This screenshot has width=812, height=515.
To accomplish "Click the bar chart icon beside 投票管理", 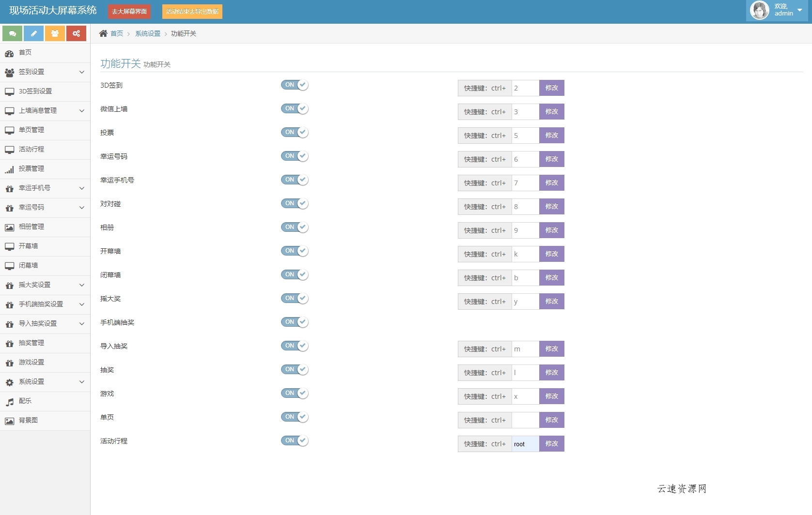I will coord(10,169).
